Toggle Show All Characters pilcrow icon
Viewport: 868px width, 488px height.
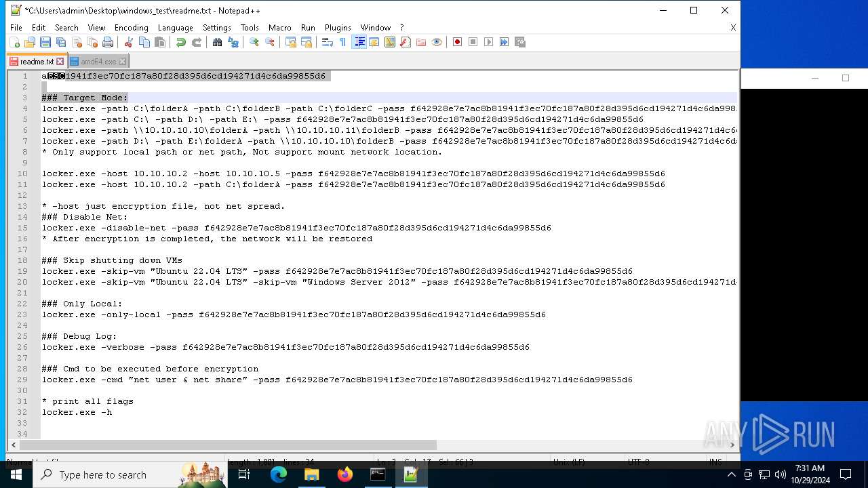pyautogui.click(x=343, y=42)
